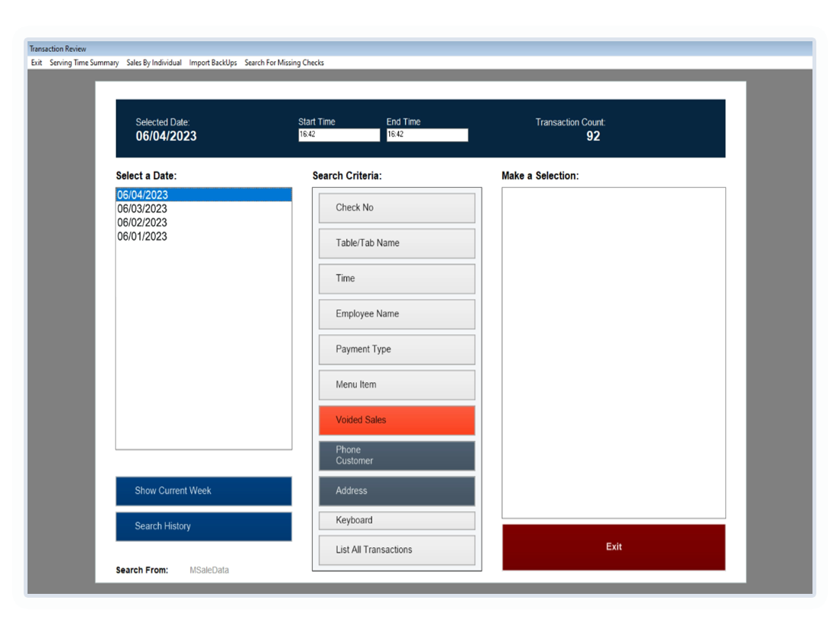Open Search For Missing Checks menu
The height and width of the screenshot is (642, 840).
click(284, 63)
